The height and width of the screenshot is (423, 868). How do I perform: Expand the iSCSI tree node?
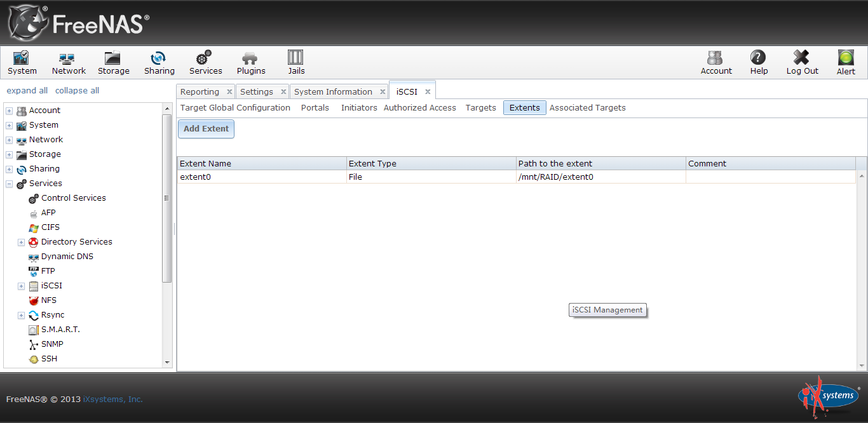tap(21, 286)
